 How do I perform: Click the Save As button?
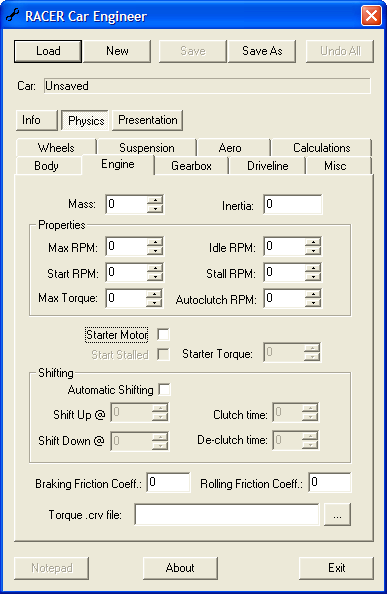pyautogui.click(x=262, y=51)
